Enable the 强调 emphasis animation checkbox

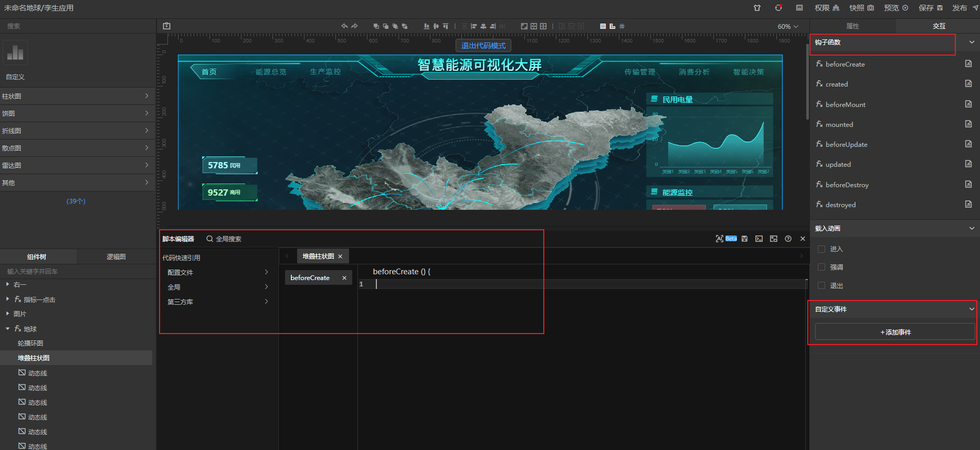pos(821,267)
